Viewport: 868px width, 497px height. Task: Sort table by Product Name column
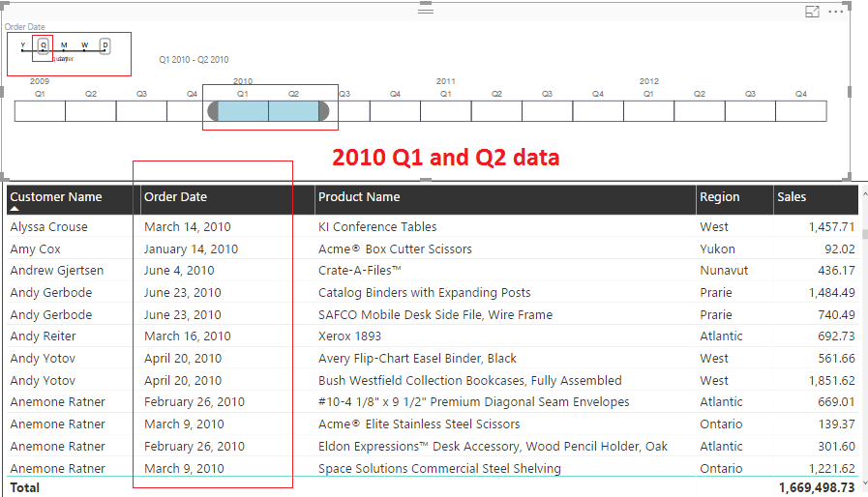point(359,197)
